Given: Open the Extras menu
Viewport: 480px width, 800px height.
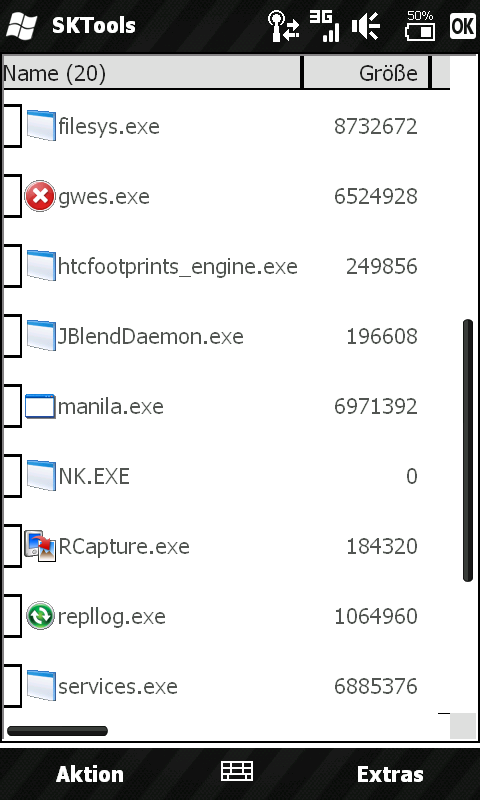Looking at the screenshot, I should 390,774.
